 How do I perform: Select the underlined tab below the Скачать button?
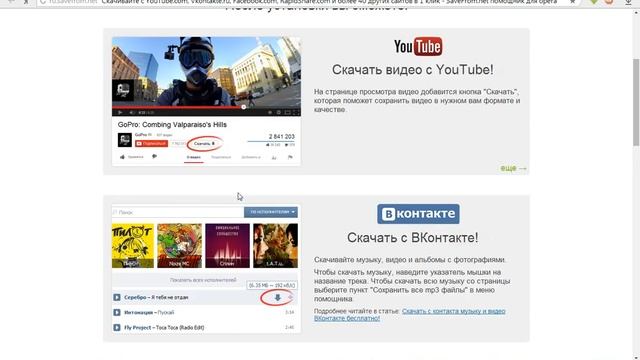click(193, 158)
